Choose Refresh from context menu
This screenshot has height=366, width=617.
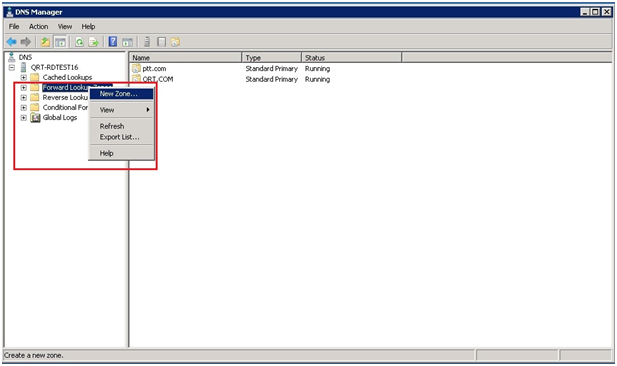coord(122,126)
